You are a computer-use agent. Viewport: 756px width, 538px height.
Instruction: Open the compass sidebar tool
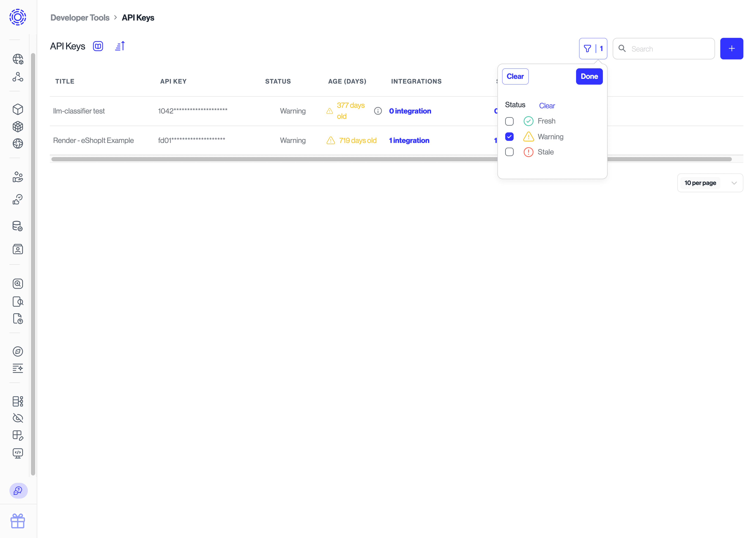click(x=18, y=351)
